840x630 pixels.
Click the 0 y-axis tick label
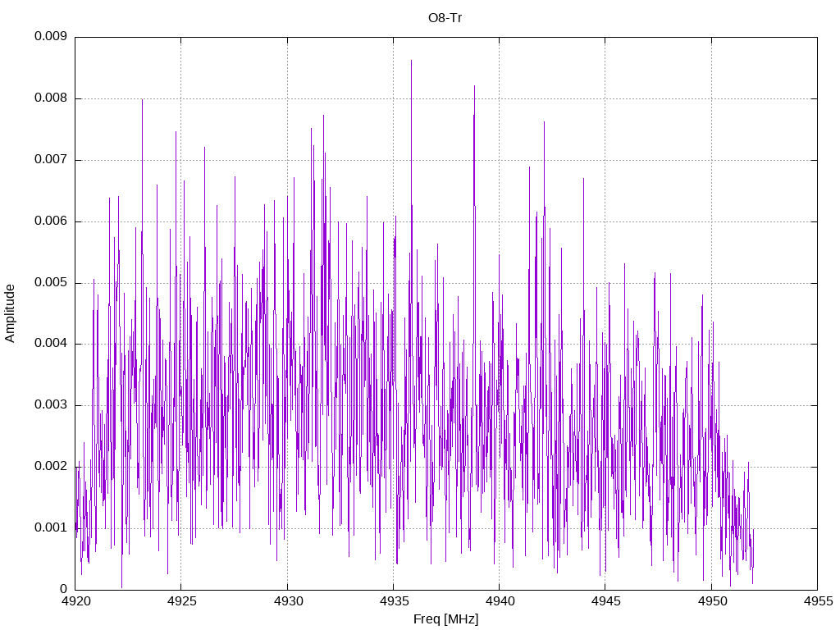tap(64, 589)
